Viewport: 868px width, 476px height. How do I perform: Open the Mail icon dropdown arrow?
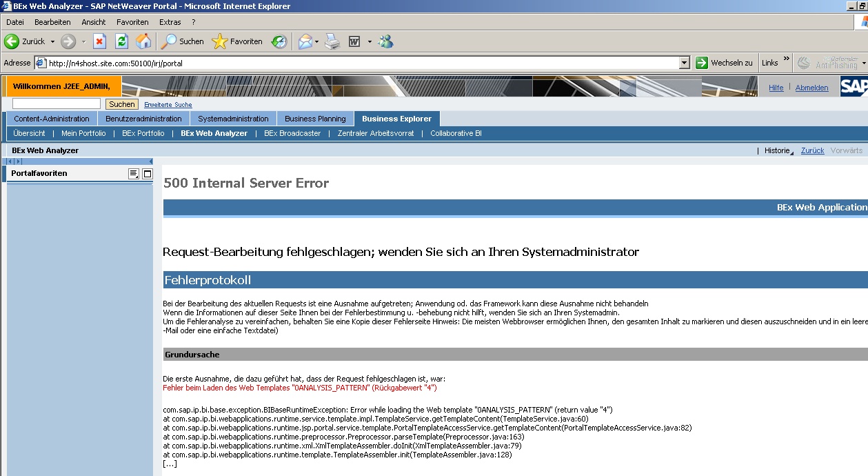click(x=316, y=41)
